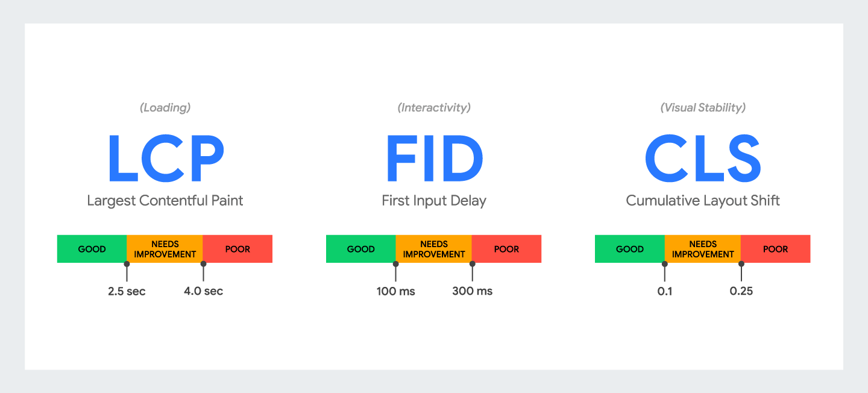Select the 100 ms threshold label
The image size is (868, 393).
pyautogui.click(x=395, y=292)
